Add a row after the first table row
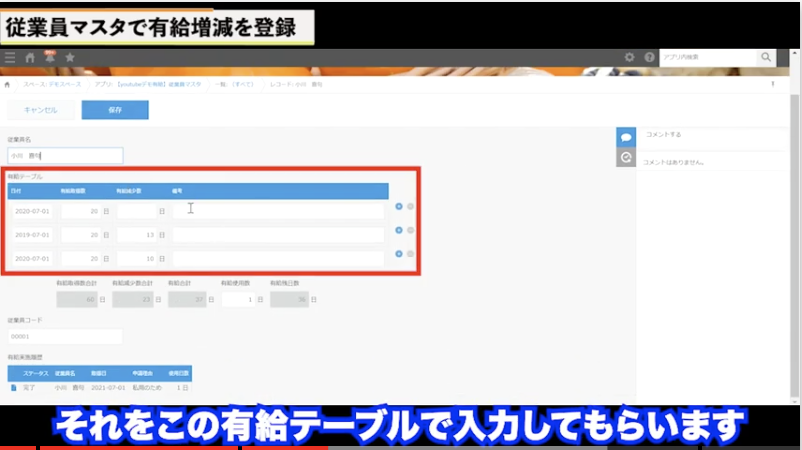 coord(399,207)
